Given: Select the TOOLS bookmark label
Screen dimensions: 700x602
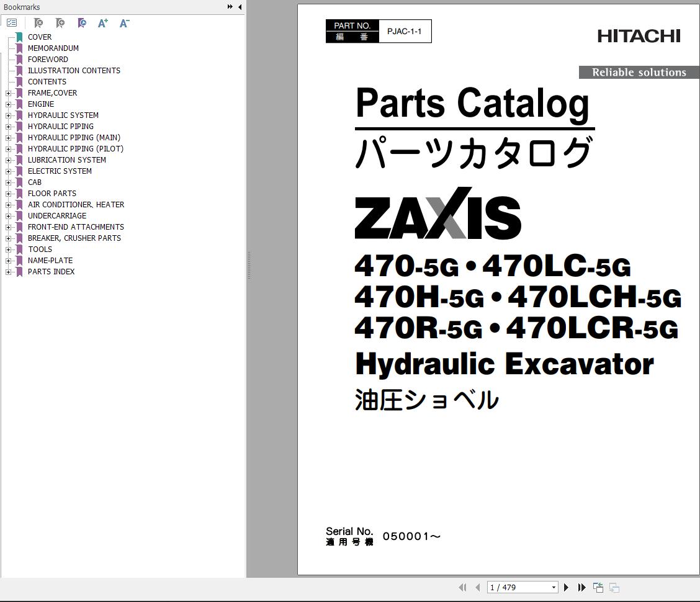Looking at the screenshot, I should pos(40,249).
